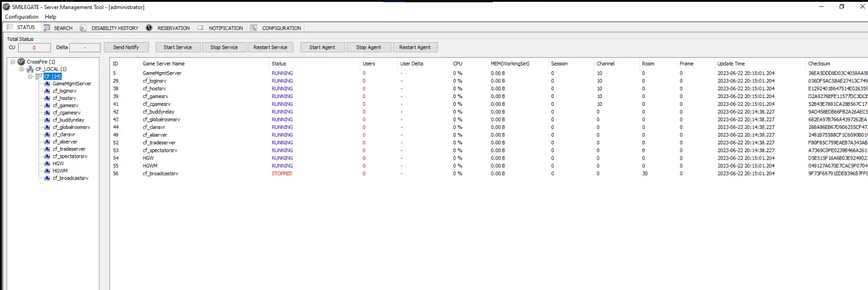Click the Restart Agent button
Viewport: 868px width, 290px height.
coord(415,47)
